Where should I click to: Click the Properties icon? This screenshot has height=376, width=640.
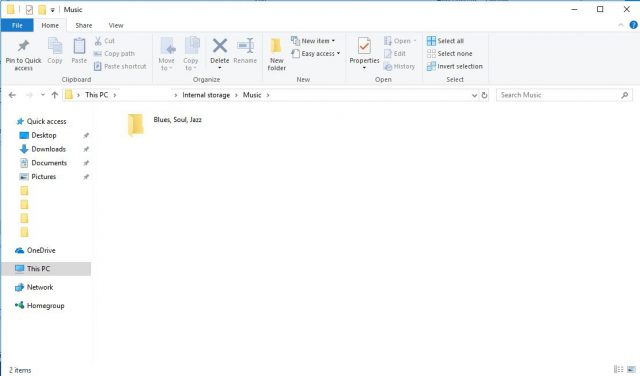364,46
